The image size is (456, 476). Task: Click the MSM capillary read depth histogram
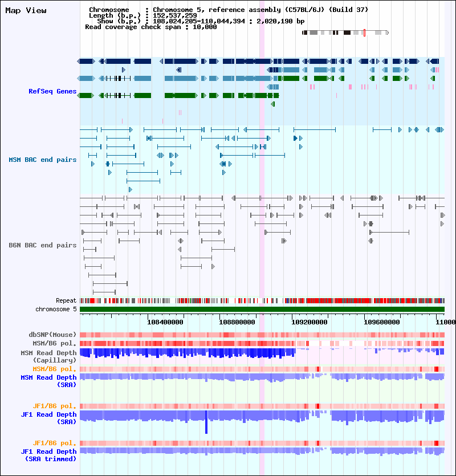click(262, 353)
